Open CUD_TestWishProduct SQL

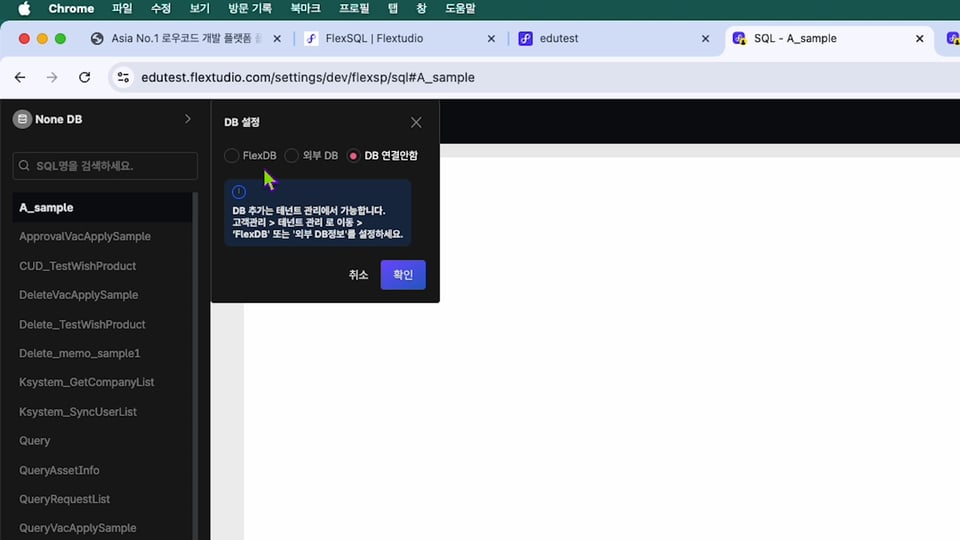pyautogui.click(x=77, y=266)
